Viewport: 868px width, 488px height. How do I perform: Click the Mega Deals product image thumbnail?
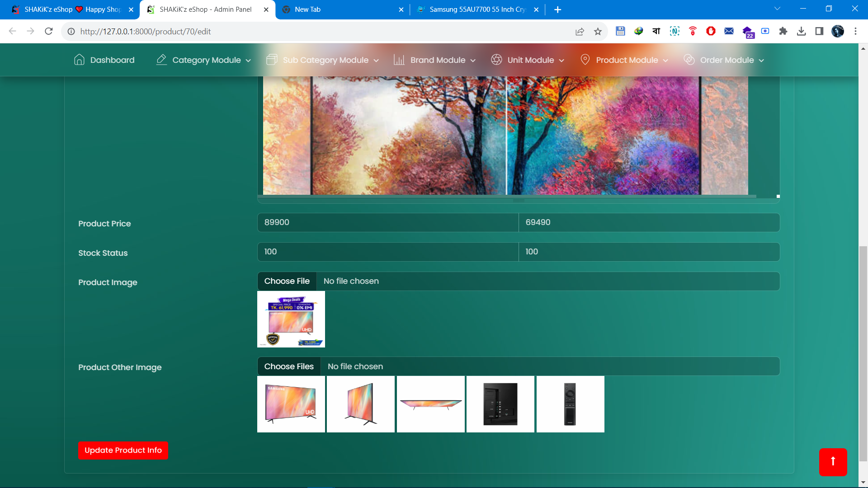click(x=291, y=319)
